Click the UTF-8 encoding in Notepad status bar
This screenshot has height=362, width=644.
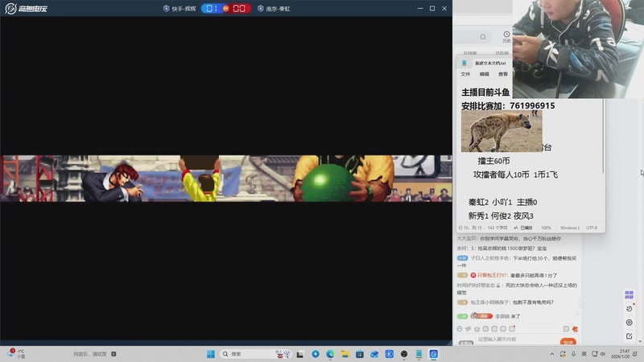tap(592, 228)
